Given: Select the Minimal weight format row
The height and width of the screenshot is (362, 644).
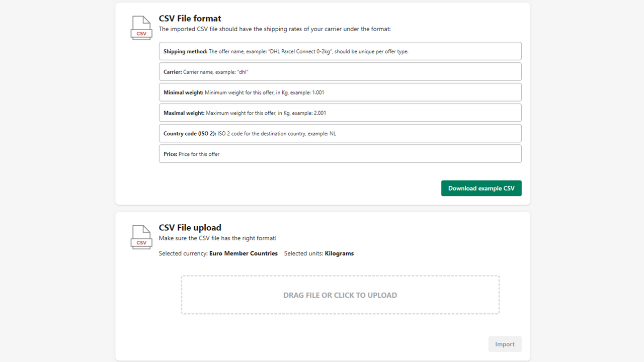Looking at the screenshot, I should [x=340, y=92].
